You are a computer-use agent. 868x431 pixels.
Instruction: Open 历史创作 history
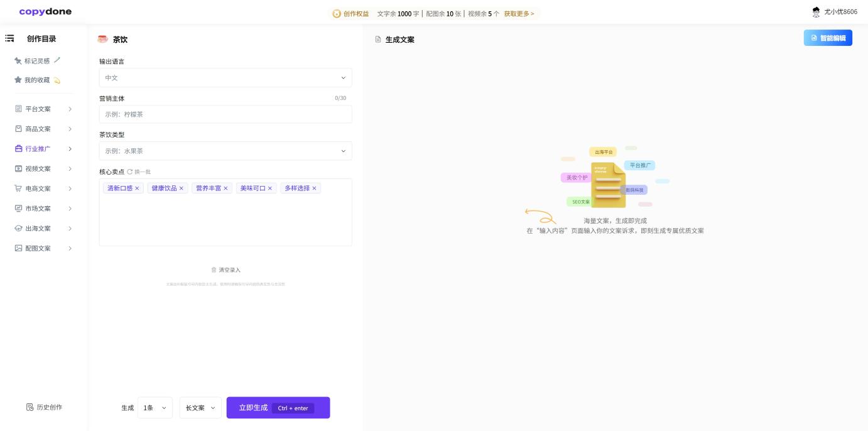click(44, 407)
